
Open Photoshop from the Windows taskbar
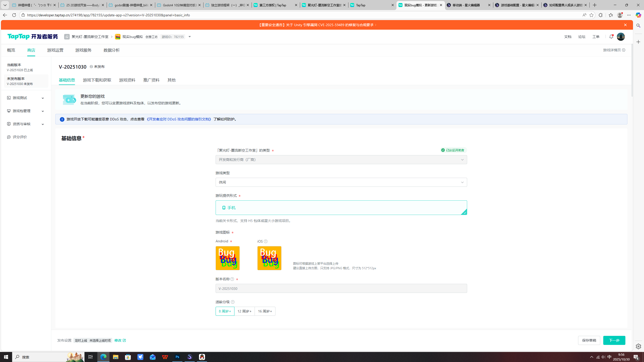[177, 357]
